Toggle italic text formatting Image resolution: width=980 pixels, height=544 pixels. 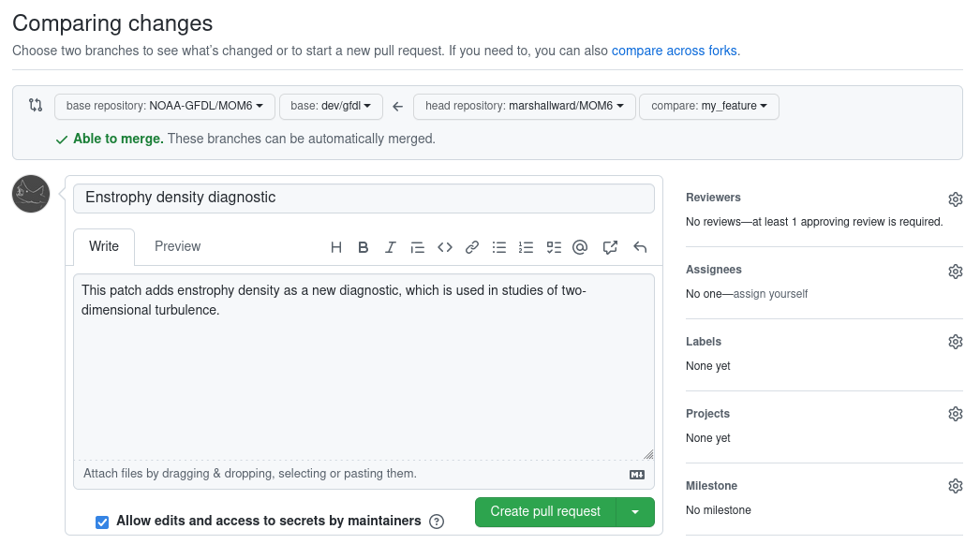[x=391, y=247]
